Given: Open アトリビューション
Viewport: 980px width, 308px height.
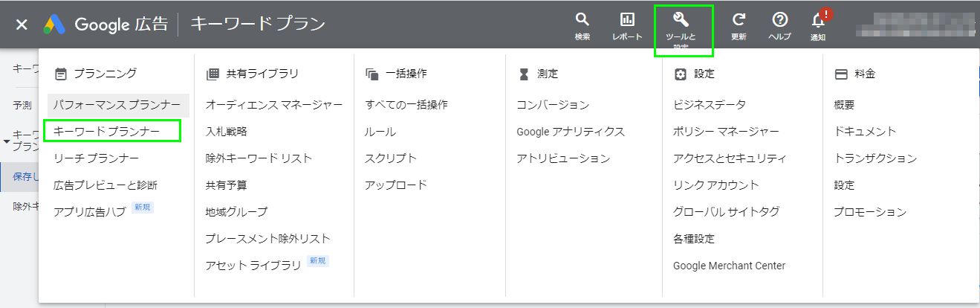Looking at the screenshot, I should pos(563,158).
